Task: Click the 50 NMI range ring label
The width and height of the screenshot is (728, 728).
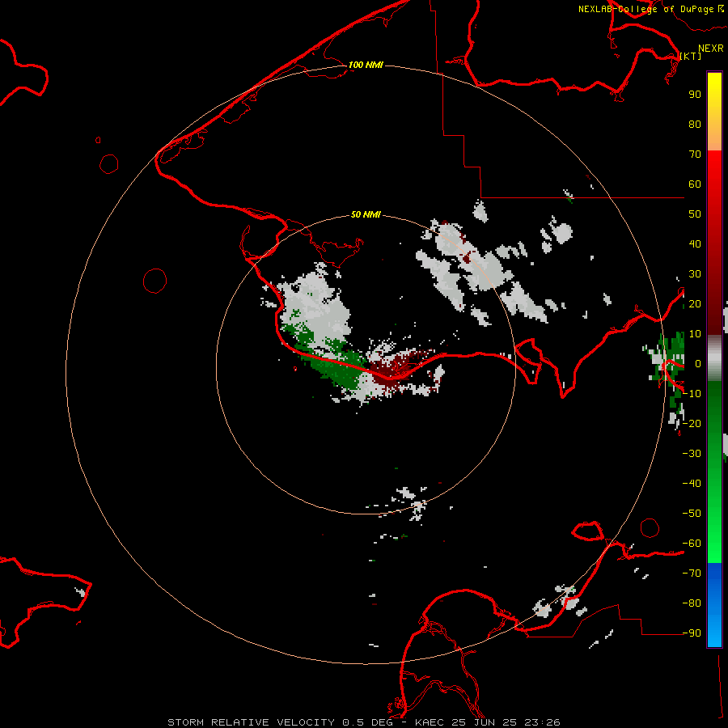Action: (x=366, y=214)
